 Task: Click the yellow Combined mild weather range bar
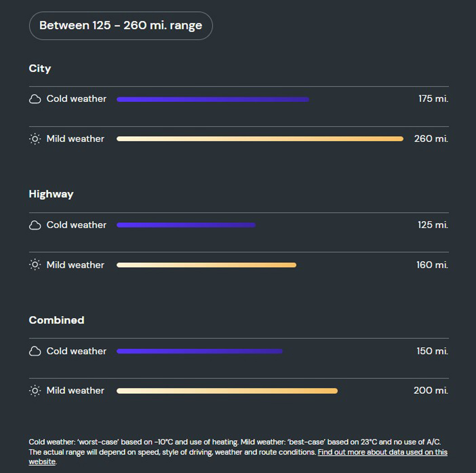tap(227, 391)
